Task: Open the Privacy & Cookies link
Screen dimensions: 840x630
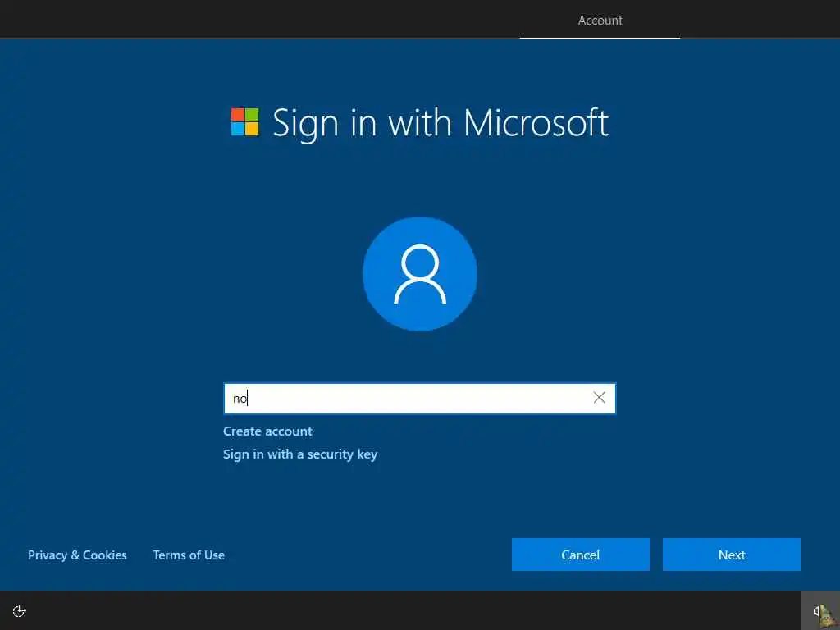Action: click(77, 555)
